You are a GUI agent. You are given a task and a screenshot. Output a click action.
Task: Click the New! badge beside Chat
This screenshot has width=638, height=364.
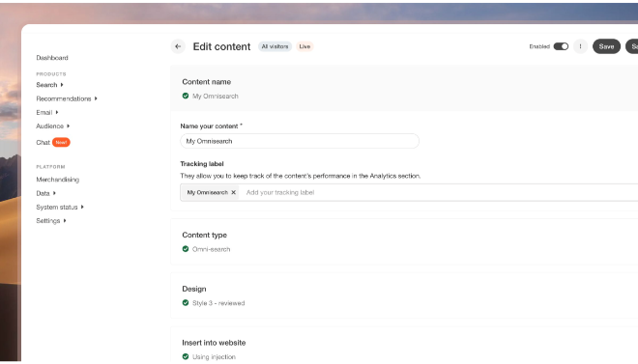61,142
